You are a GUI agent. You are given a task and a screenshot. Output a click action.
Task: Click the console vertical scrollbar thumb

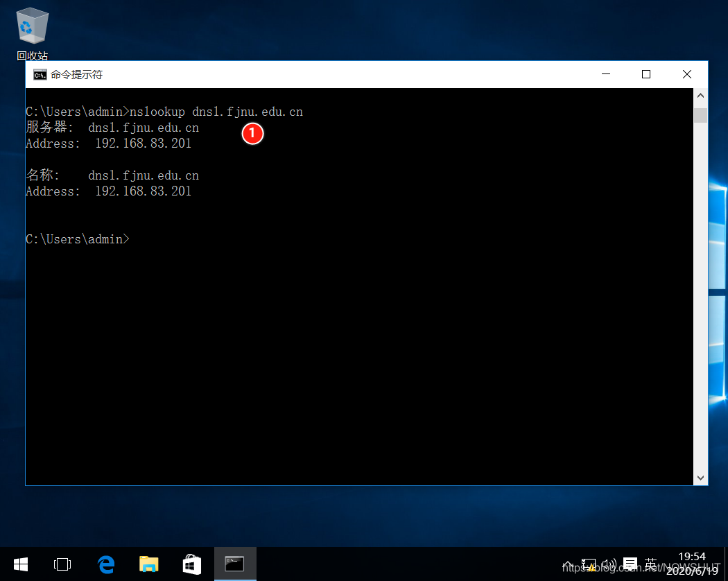pyautogui.click(x=700, y=115)
